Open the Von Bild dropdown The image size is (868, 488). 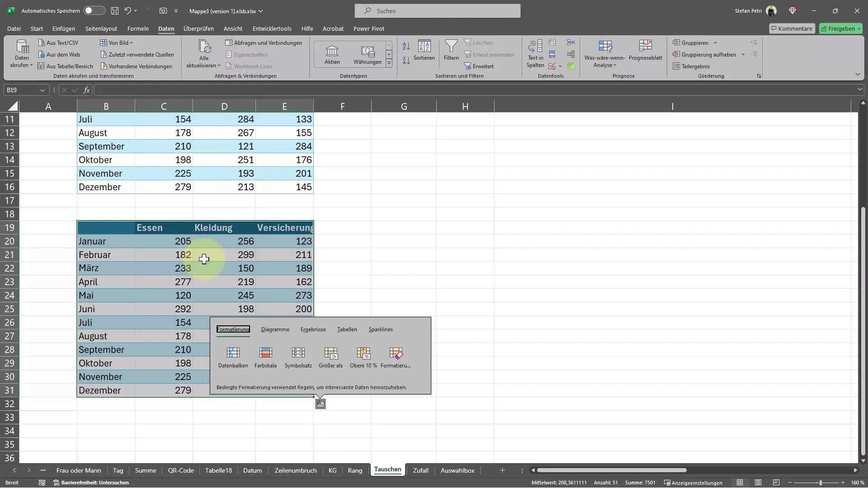click(x=117, y=43)
